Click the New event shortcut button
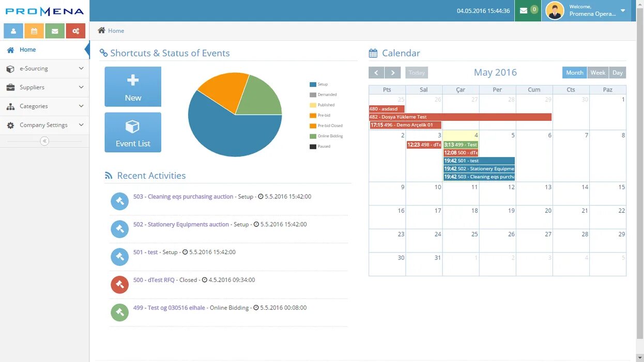Screen dimensions: 644x362 pos(133,87)
